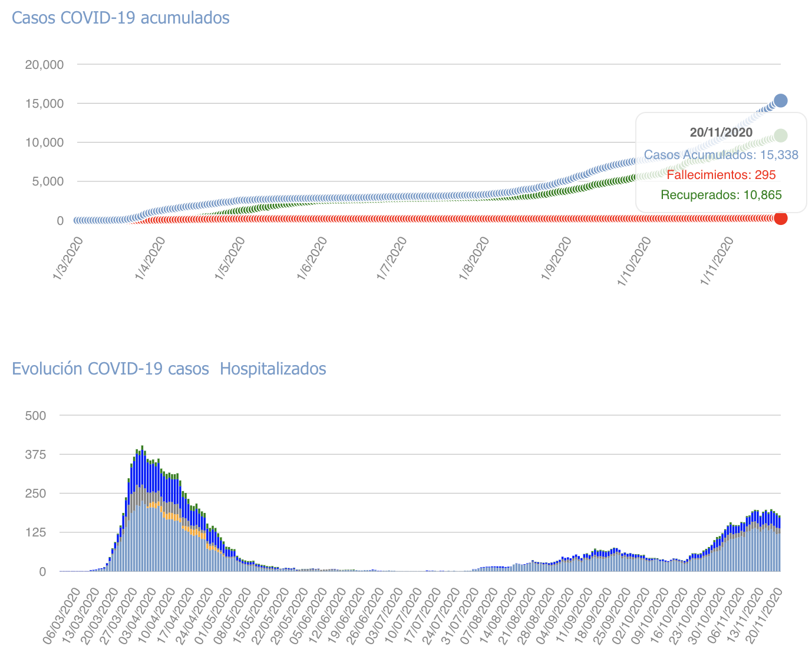Click the 20,000 label on the y-axis
This screenshot has height=656, width=812.
click(44, 64)
